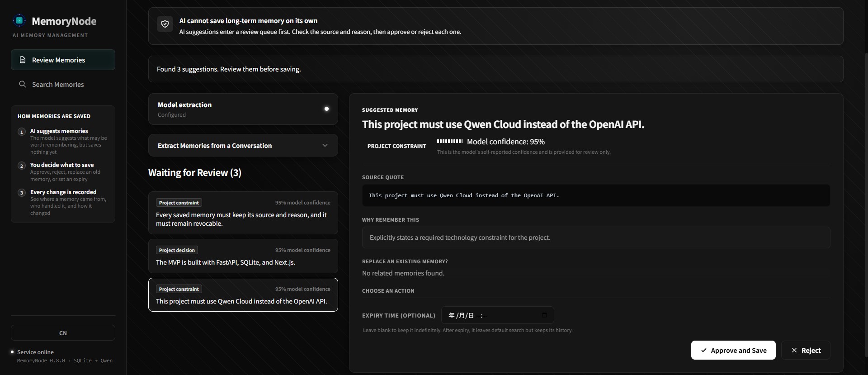Image resolution: width=868 pixels, height=375 pixels.
Task: Click the "MemoryNode 0.8.0 · SQLite + Qwen" version text
Action: (65, 361)
